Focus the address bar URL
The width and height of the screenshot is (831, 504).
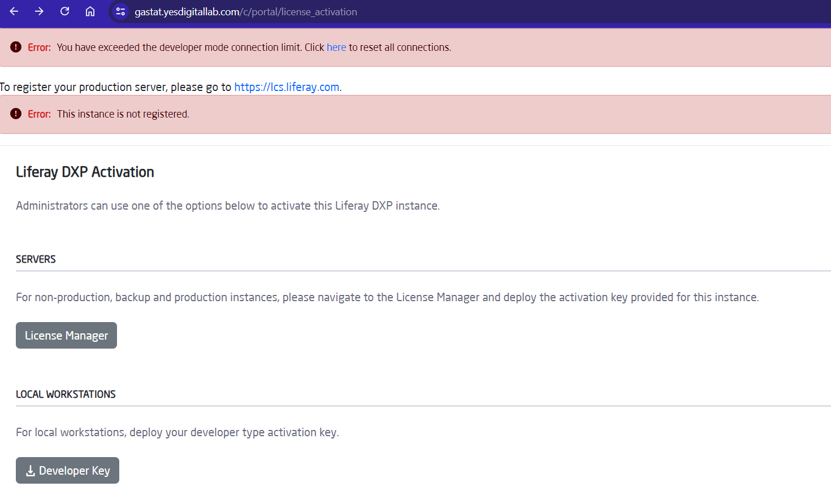(246, 12)
